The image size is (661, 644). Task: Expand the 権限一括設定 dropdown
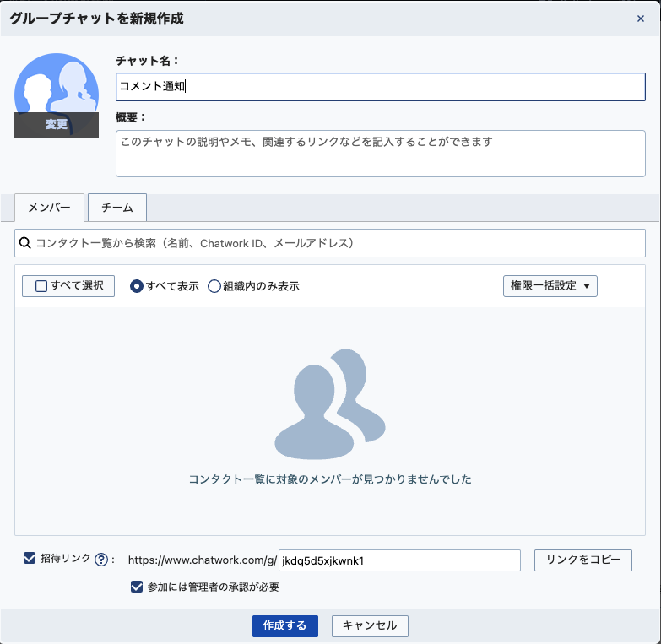tap(550, 286)
